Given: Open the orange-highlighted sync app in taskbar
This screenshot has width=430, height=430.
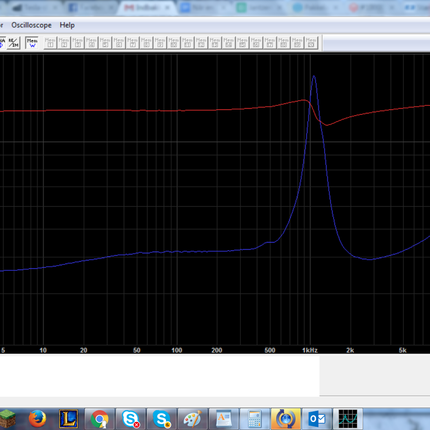Looking at the screenshot, I should (x=285, y=418).
